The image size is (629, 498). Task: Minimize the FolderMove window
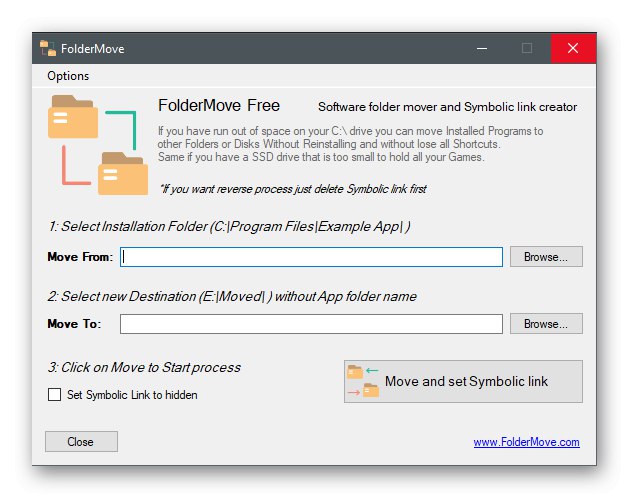482,49
